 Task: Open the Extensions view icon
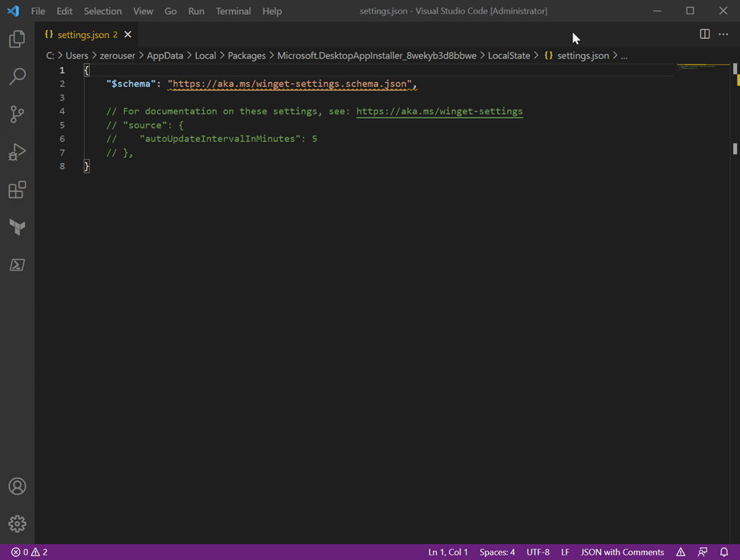tap(17, 190)
